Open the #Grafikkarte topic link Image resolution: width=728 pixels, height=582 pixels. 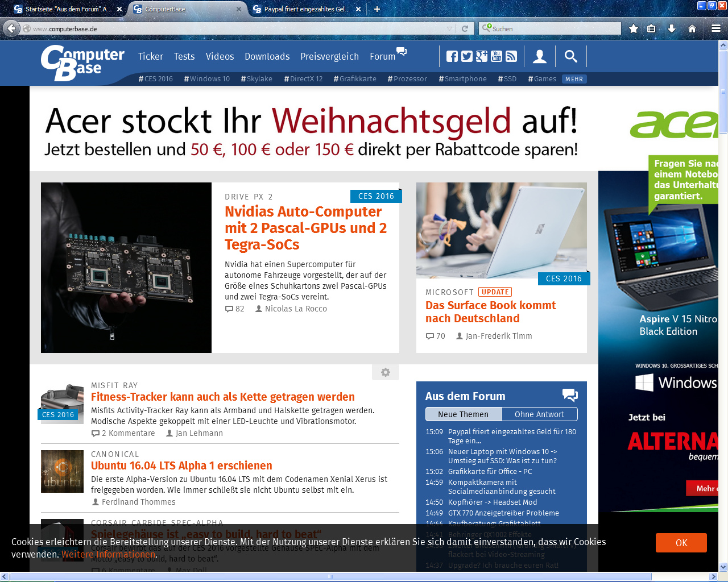click(x=355, y=79)
